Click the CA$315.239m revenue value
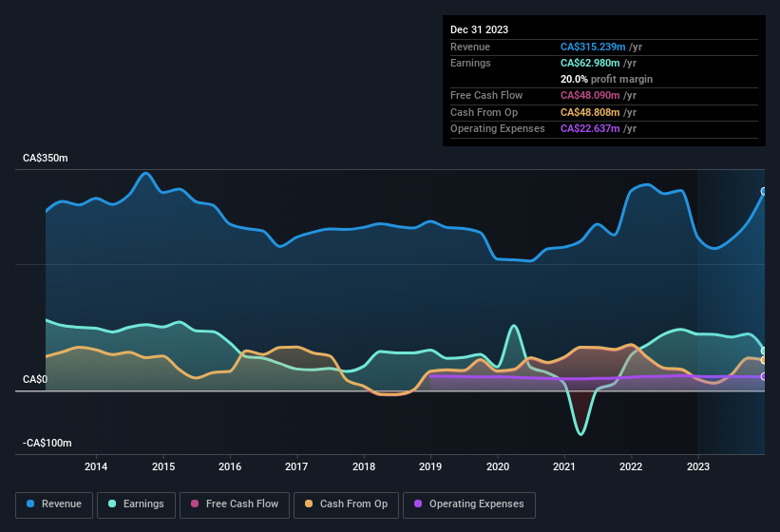This screenshot has width=780, height=532. click(x=593, y=47)
